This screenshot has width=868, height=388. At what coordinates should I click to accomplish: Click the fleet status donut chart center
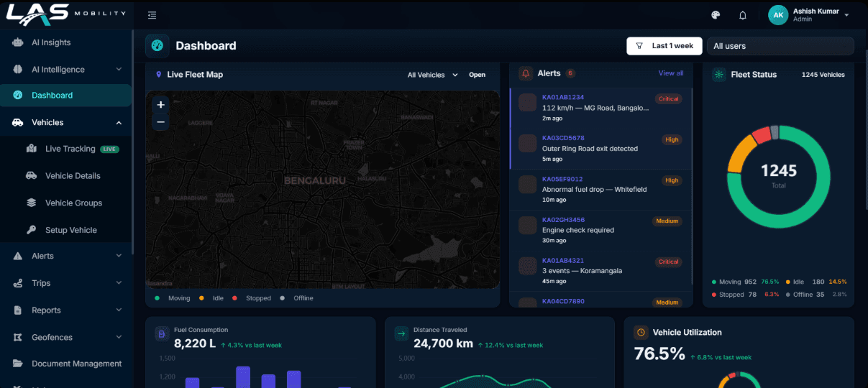click(x=779, y=176)
